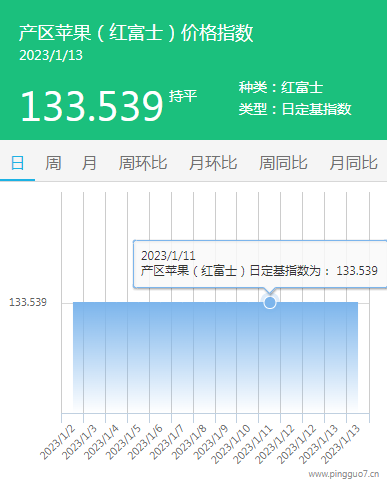
Task: Click the 种类：红富士 label
Action: coord(281,88)
